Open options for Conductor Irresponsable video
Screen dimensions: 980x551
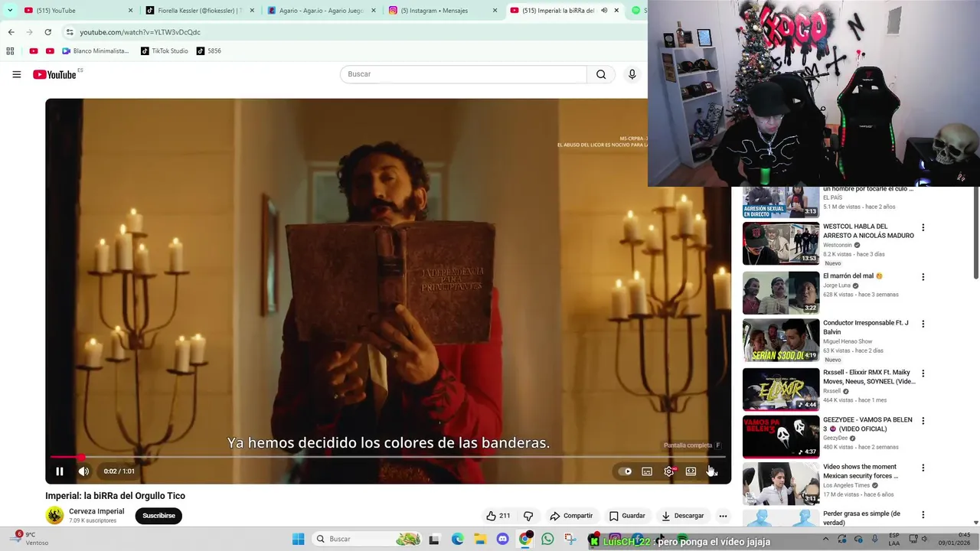[923, 324]
